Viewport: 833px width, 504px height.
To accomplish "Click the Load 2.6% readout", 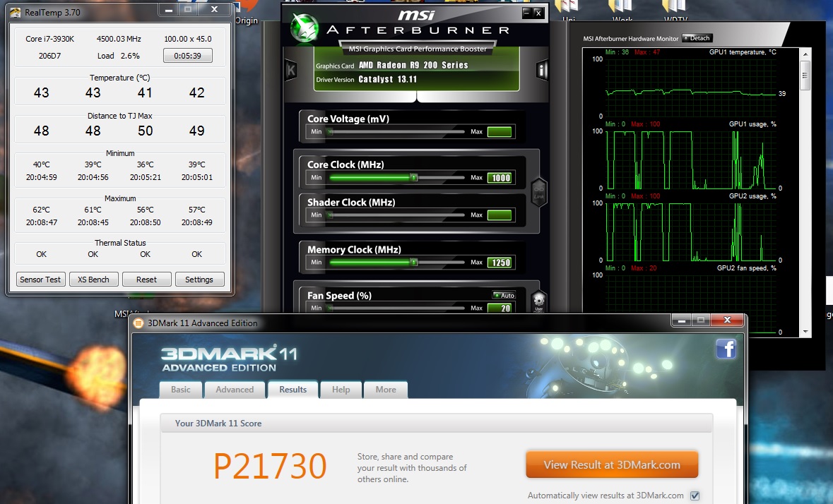I will [x=119, y=56].
